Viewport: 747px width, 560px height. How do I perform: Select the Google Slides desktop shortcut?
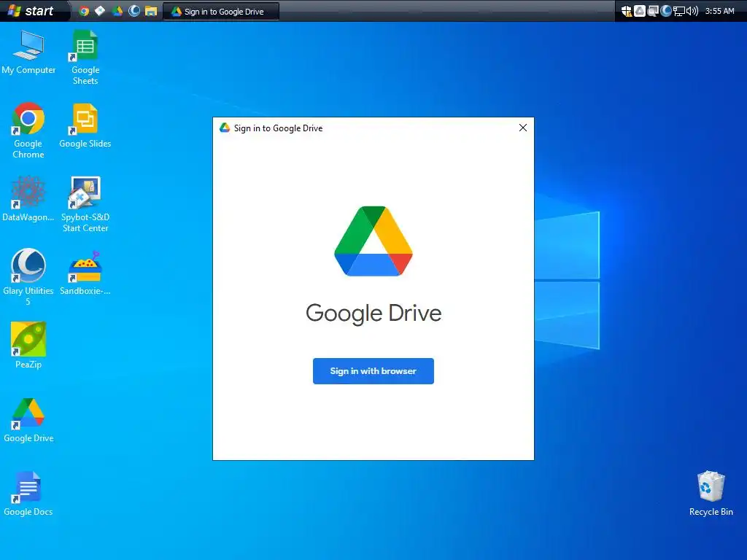coord(85,125)
